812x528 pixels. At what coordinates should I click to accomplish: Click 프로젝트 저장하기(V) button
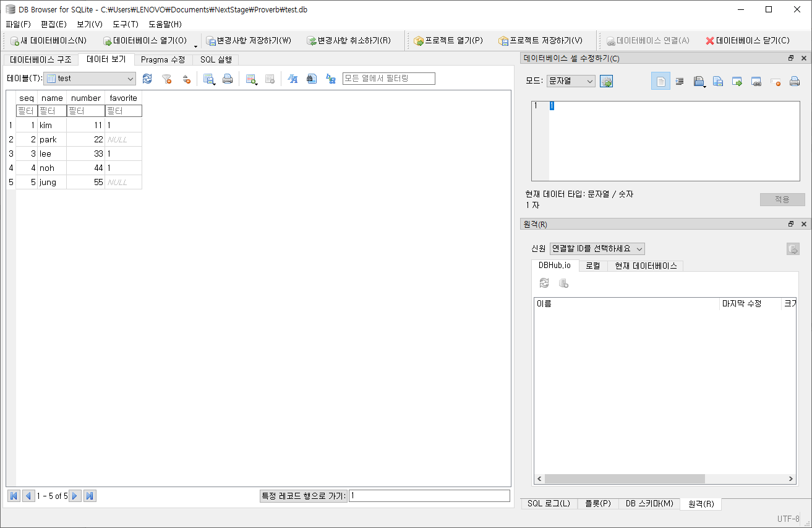(541, 41)
